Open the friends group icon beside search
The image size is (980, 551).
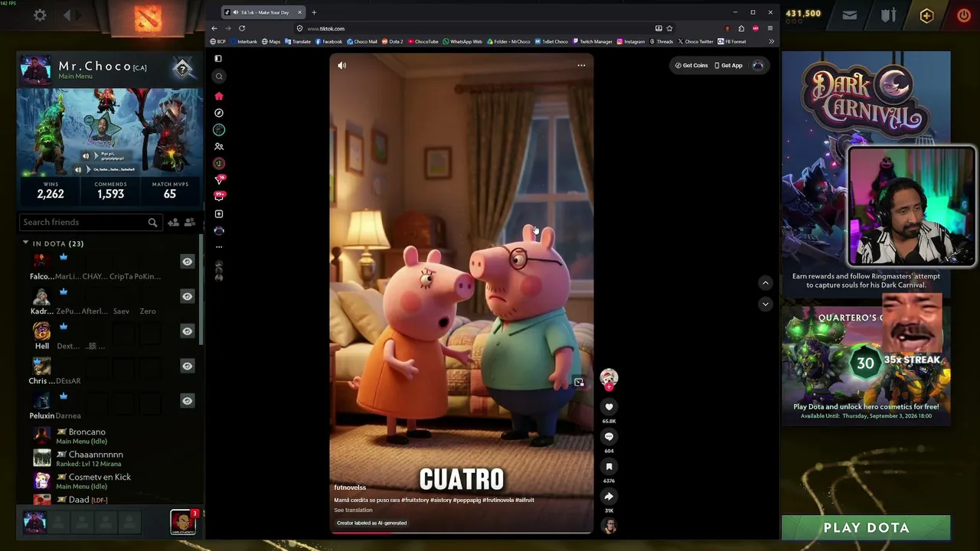click(190, 222)
